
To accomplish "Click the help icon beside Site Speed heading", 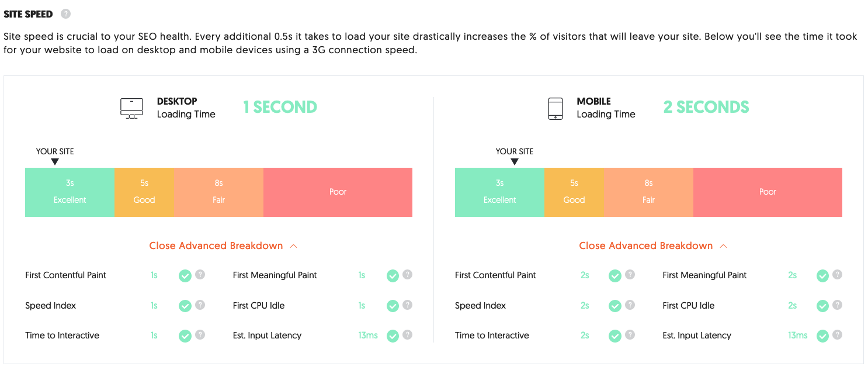I will pos(66,13).
